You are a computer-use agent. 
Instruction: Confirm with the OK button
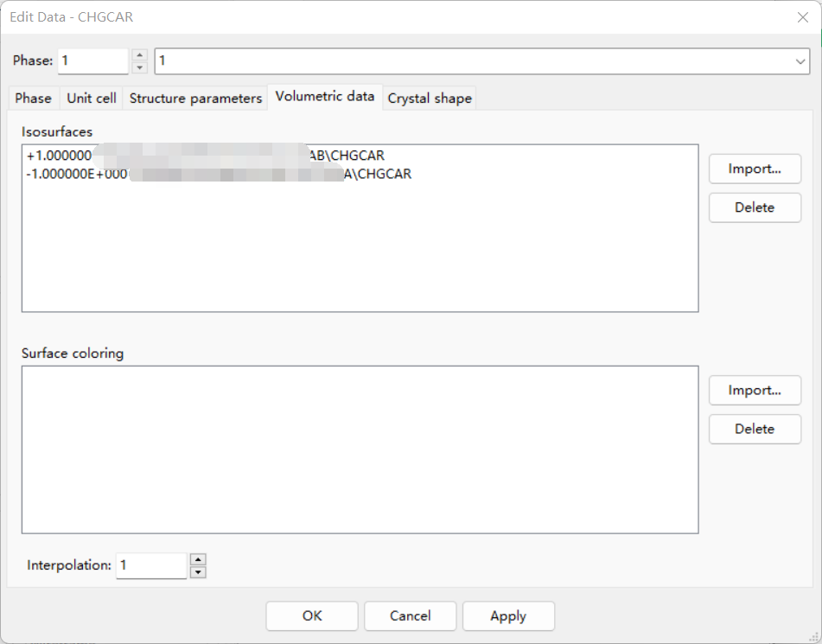tap(312, 615)
